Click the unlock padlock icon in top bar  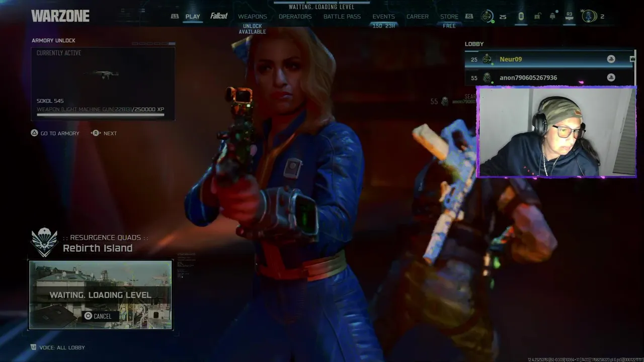(537, 17)
